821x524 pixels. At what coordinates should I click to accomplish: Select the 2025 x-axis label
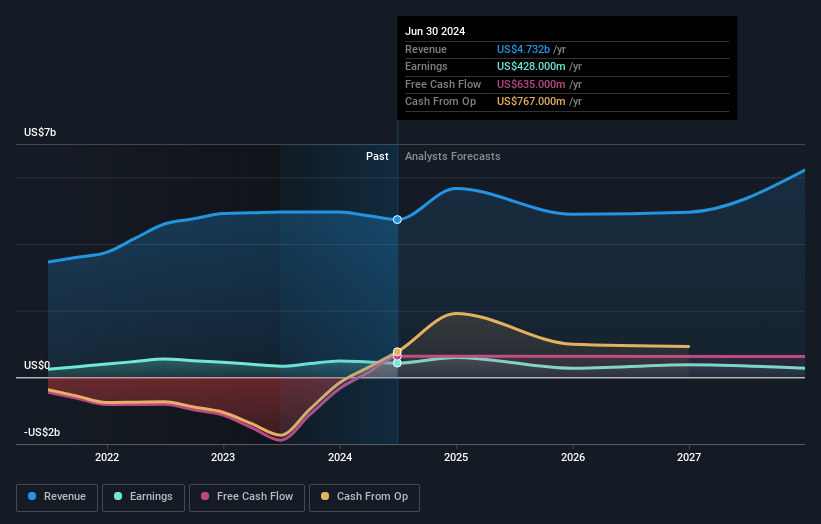(x=456, y=457)
